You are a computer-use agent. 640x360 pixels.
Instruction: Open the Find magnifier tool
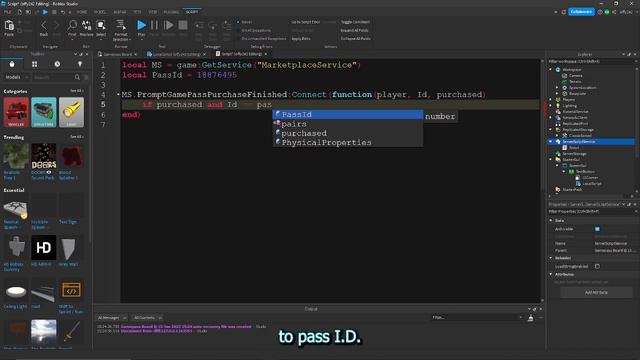72,25
